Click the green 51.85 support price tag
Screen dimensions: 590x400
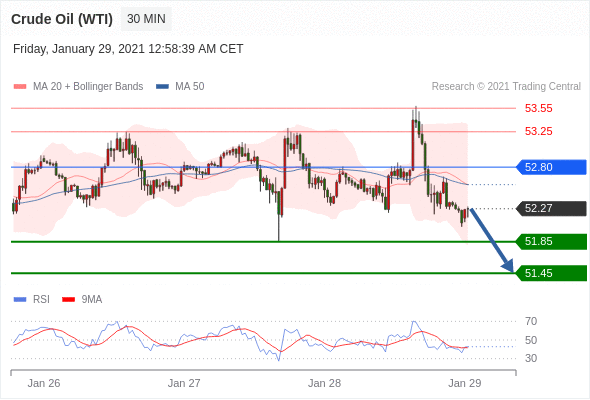550,241
